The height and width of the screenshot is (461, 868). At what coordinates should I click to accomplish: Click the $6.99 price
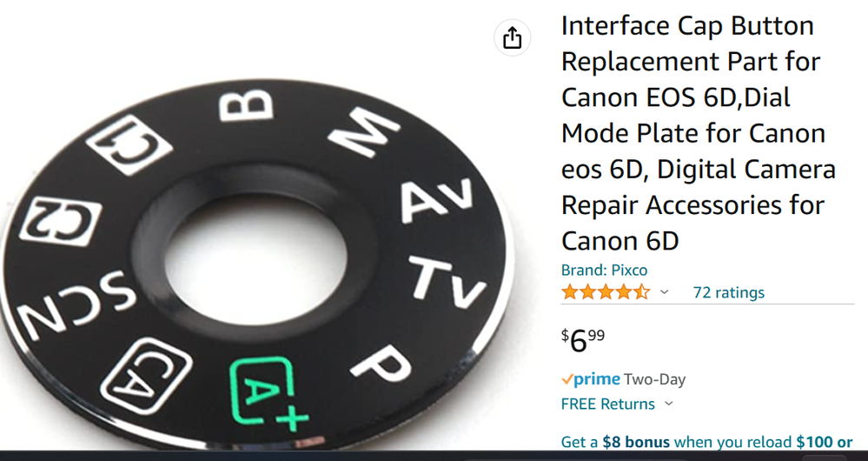tap(583, 340)
